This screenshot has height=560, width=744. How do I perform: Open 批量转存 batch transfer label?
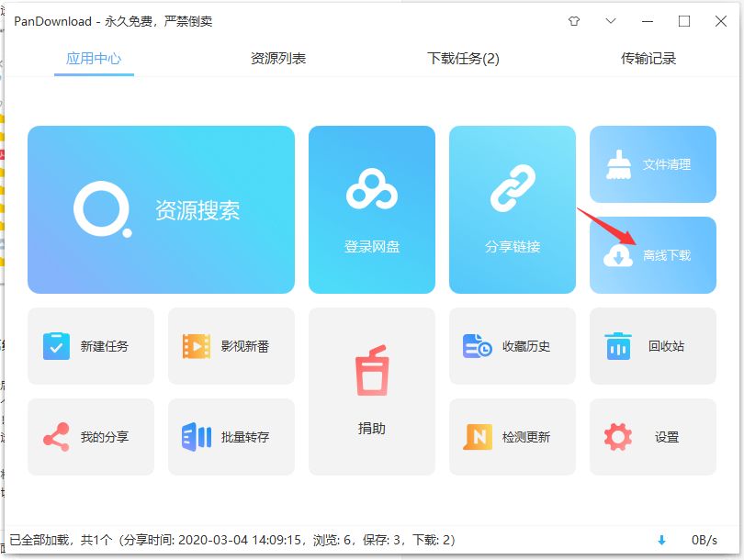coord(245,437)
